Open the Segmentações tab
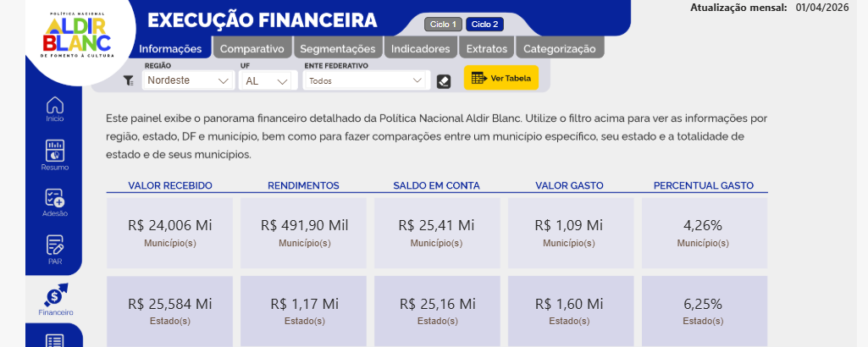The width and height of the screenshot is (868, 347). pyautogui.click(x=338, y=49)
